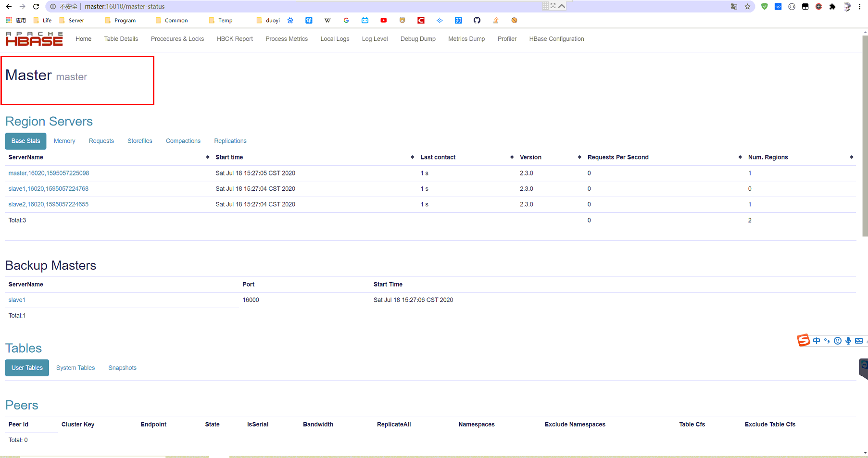
Task: Open region server slave1,16020,1595057224768
Action: pos(49,189)
